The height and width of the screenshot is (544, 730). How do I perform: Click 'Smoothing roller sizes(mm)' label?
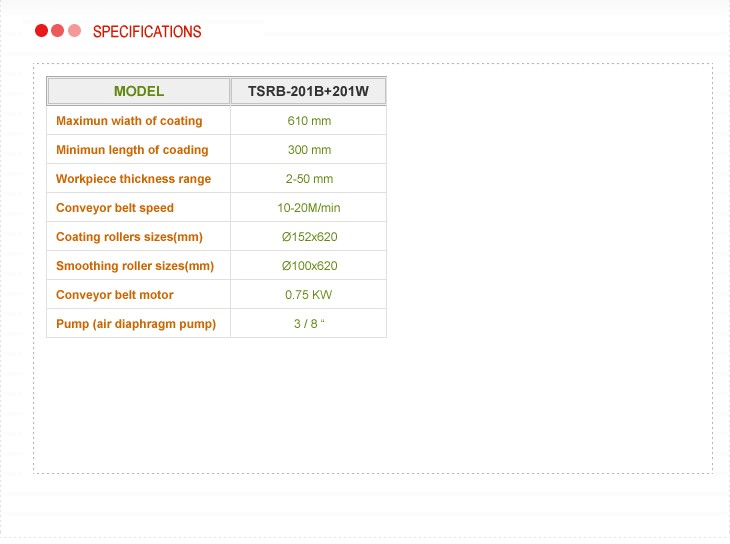tap(135, 266)
